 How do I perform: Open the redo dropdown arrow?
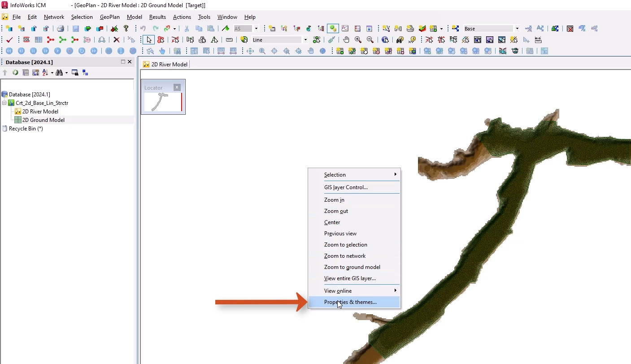point(174,29)
